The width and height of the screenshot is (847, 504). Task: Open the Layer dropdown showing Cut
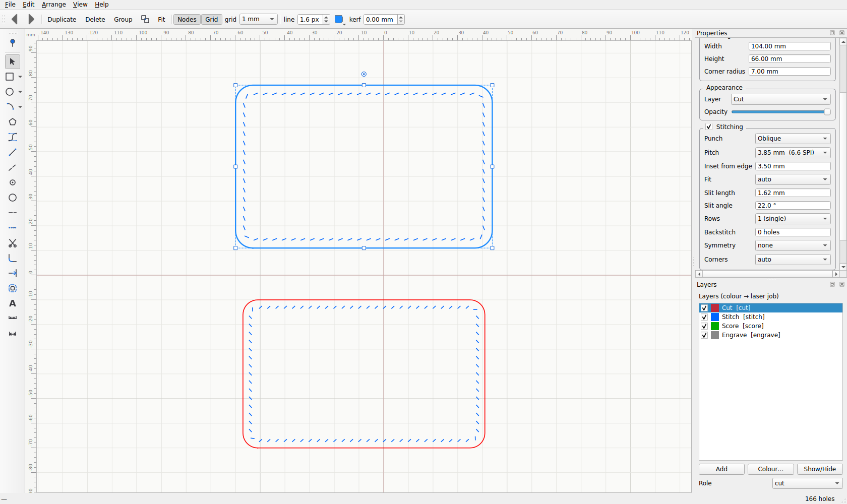point(780,99)
